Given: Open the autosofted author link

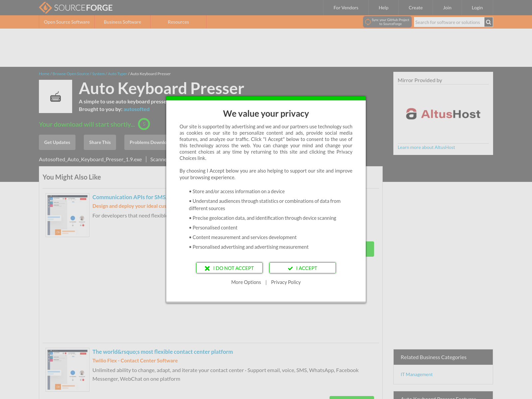Looking at the screenshot, I should 136,109.
